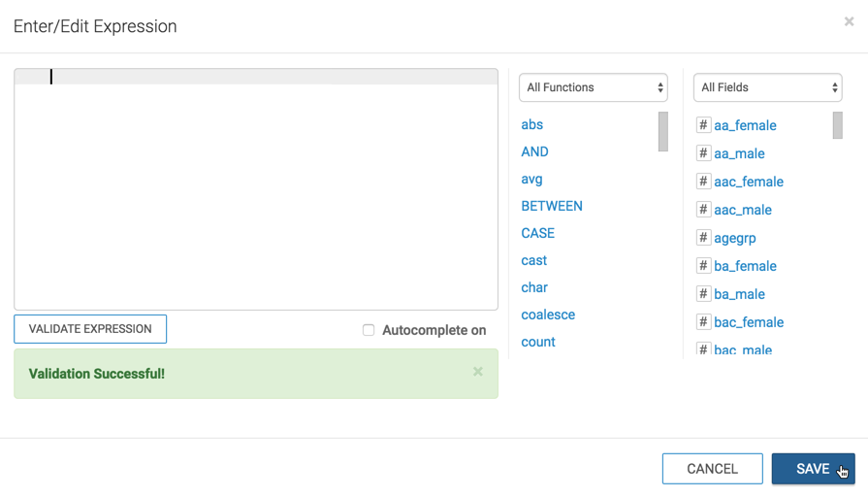Dismiss the Validation Successful message
Image resolution: width=868 pixels, height=498 pixels.
pyautogui.click(x=477, y=372)
